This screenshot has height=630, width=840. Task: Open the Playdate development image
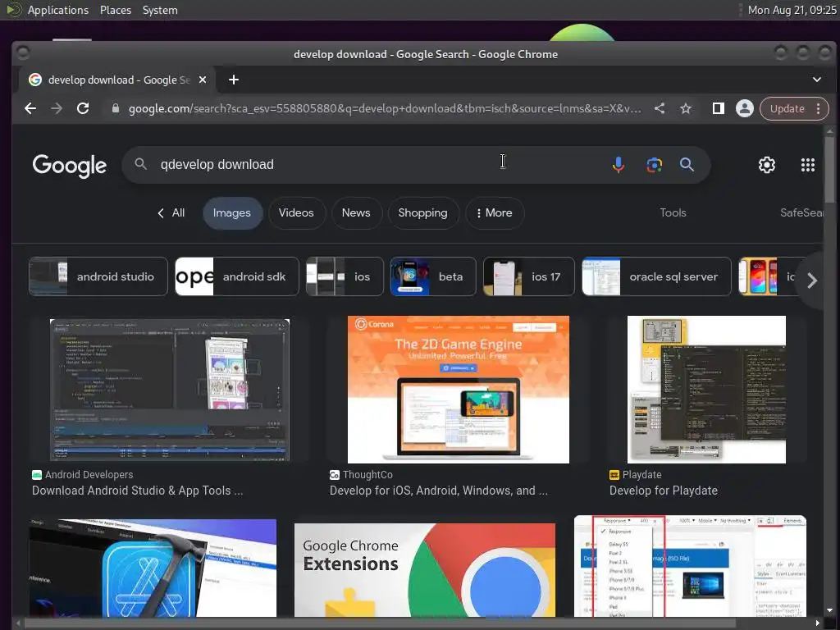(x=706, y=390)
